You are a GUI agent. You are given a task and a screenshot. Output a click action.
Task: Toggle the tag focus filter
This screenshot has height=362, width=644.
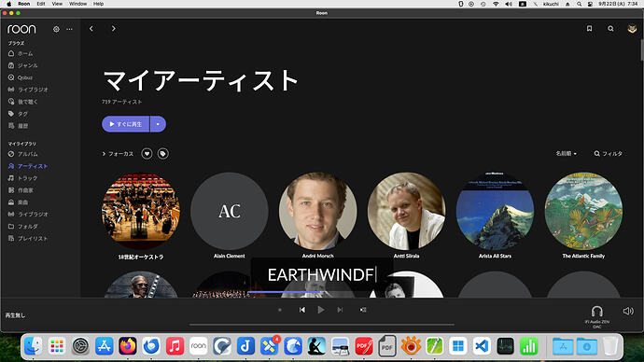[163, 154]
